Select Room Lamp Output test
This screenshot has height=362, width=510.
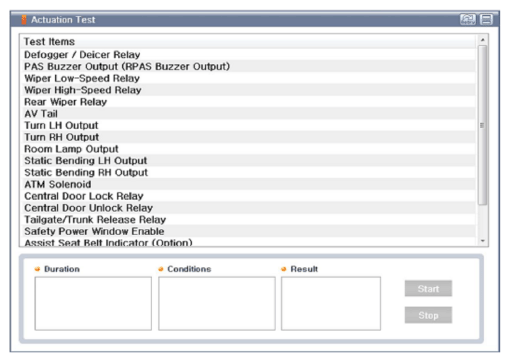248,149
